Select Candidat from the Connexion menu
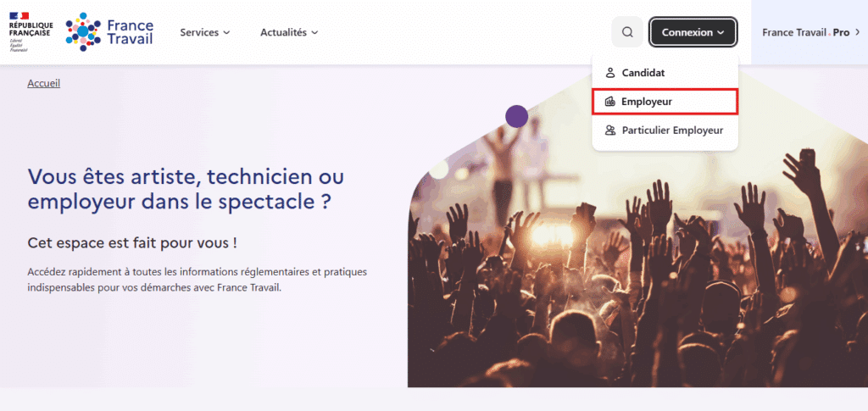The image size is (868, 411). coord(643,73)
